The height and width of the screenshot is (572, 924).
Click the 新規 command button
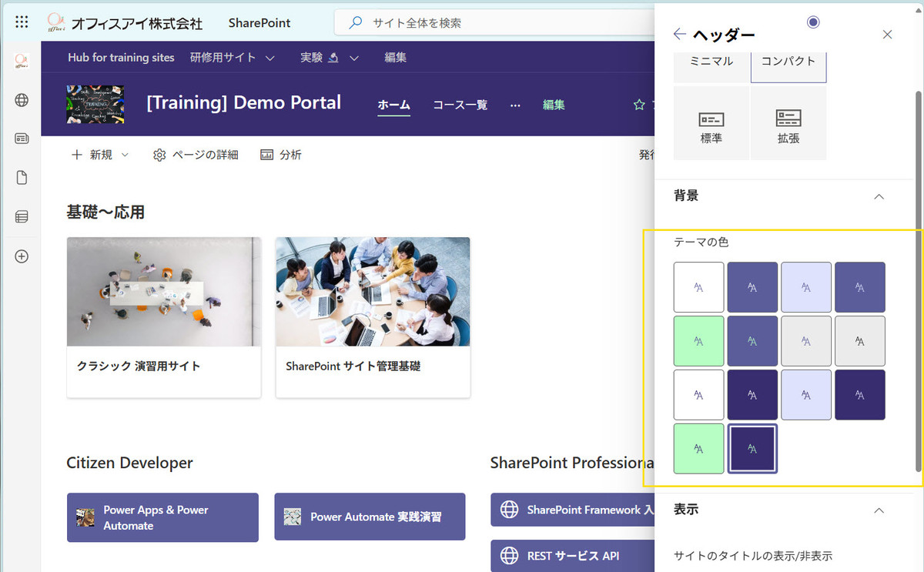click(x=100, y=155)
